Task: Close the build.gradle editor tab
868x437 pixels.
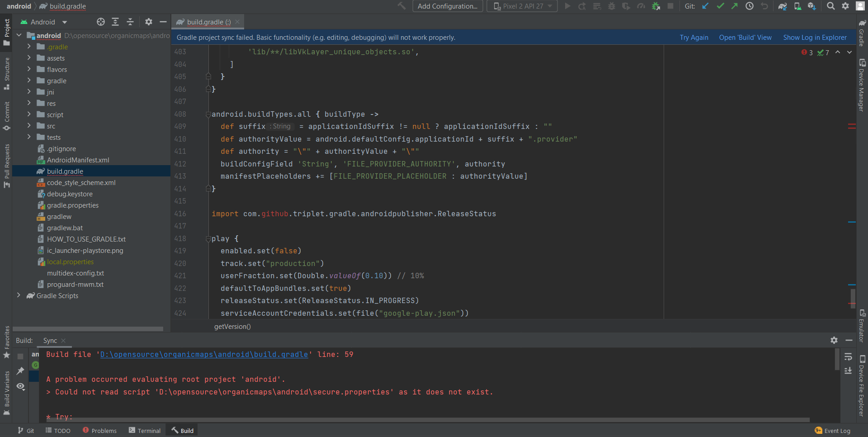Action: pos(237,22)
